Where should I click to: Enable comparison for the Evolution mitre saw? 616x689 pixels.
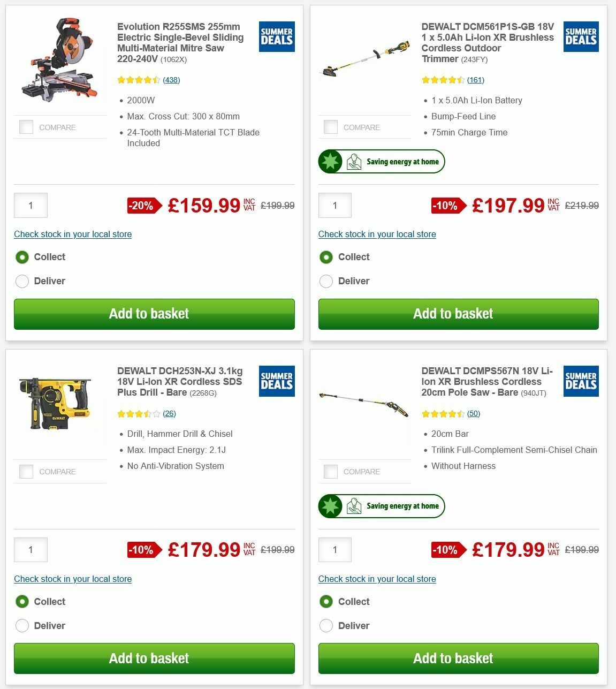[x=26, y=127]
